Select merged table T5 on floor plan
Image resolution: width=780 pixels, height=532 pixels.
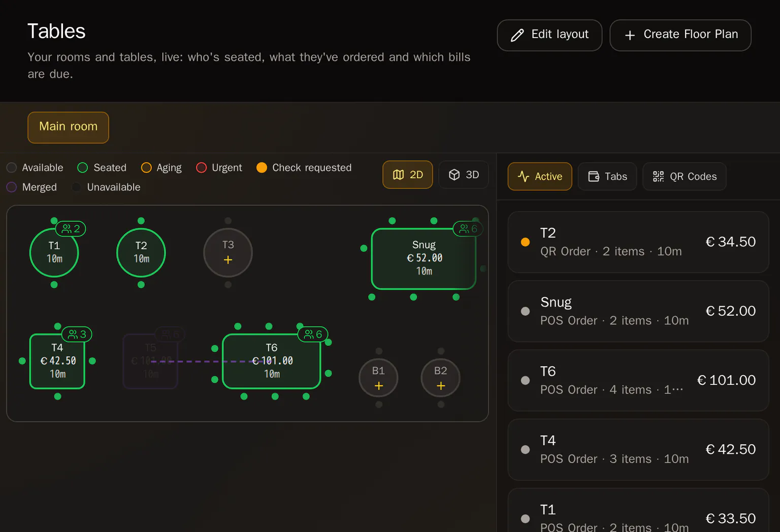tap(150, 361)
